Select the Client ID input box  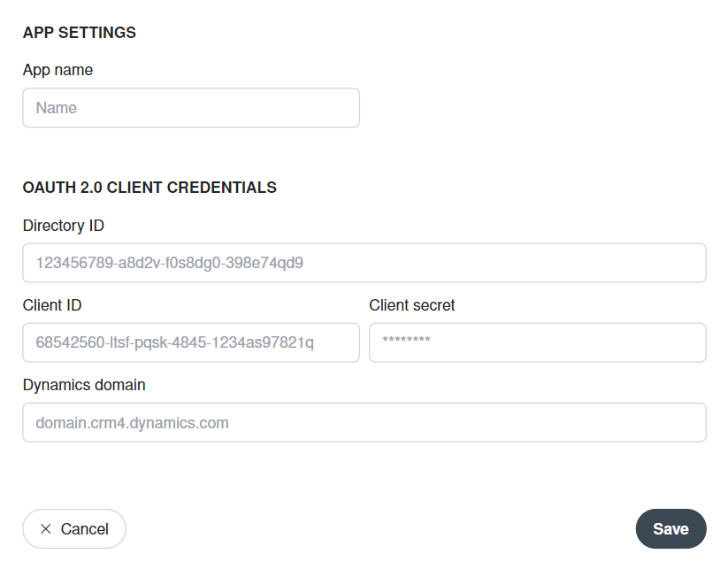[191, 342]
